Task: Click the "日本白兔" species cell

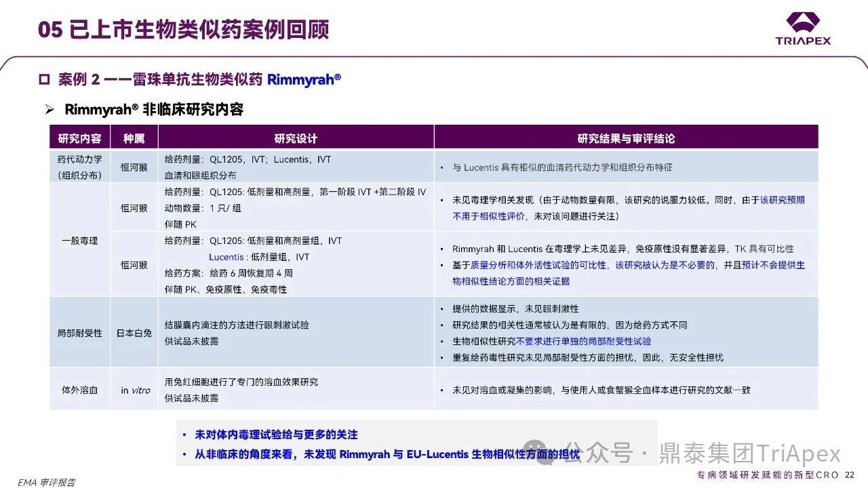Action: [134, 333]
